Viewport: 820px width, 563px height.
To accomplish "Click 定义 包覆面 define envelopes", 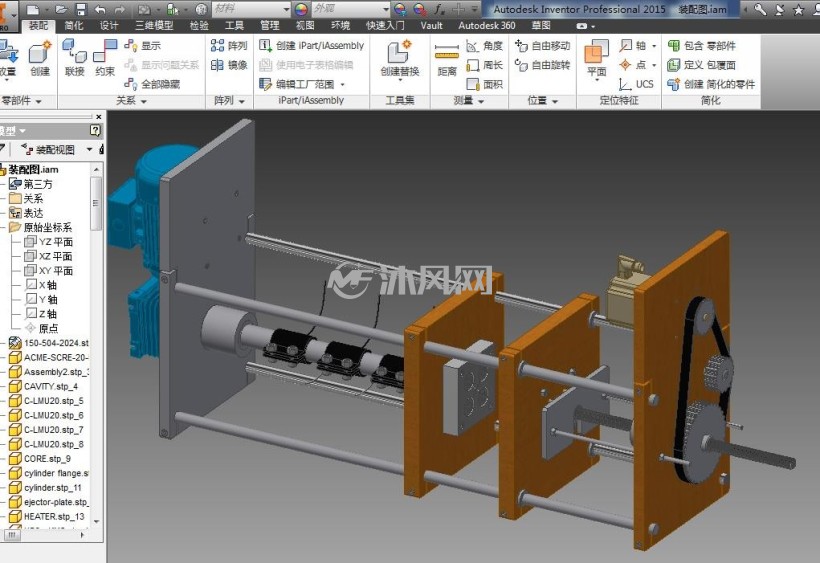I will coord(702,65).
